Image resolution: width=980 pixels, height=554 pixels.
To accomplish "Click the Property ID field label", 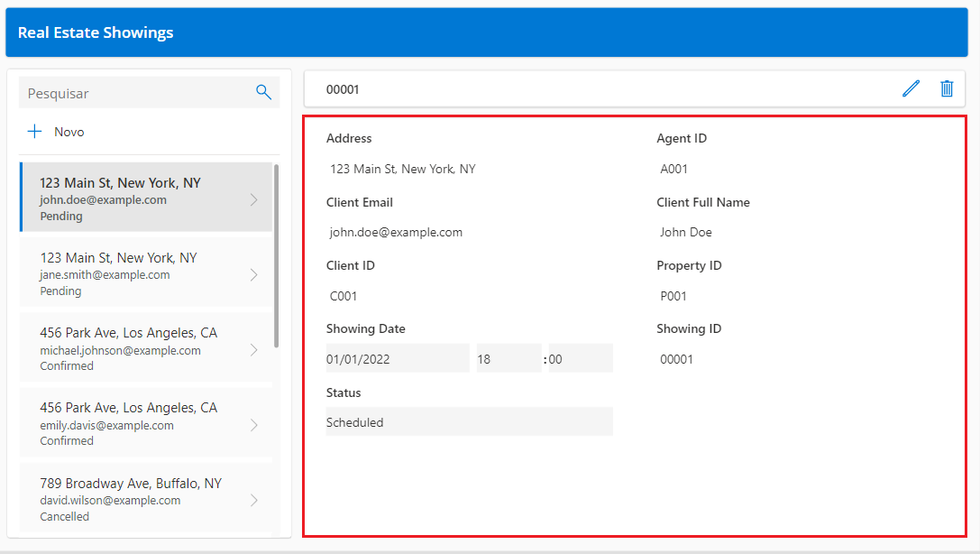I will [x=689, y=266].
